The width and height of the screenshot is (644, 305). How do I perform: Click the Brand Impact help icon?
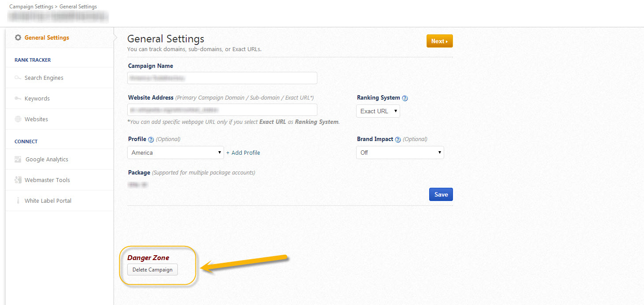[398, 140]
